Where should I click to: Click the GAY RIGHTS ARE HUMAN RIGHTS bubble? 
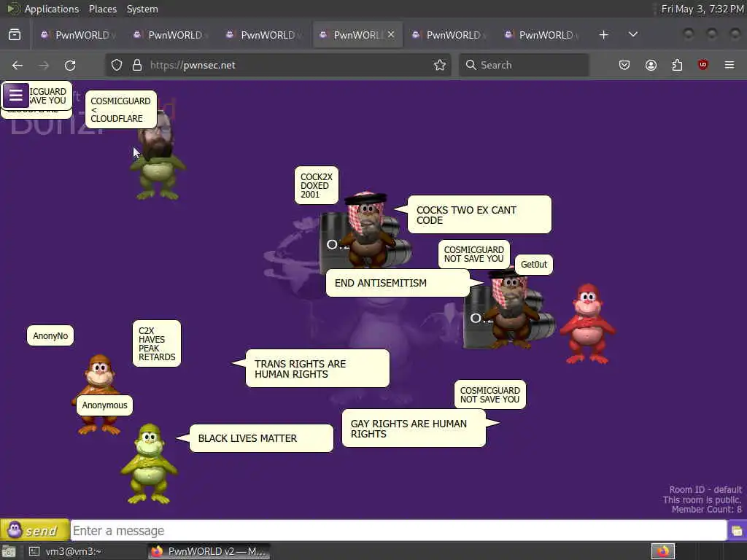[414, 429]
